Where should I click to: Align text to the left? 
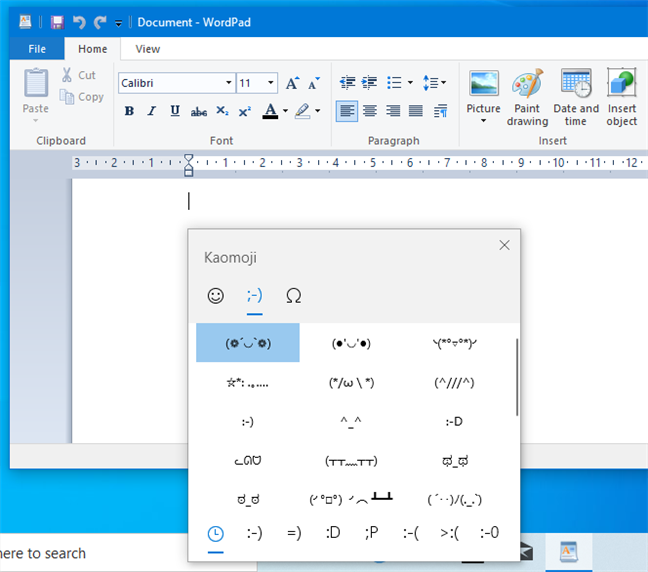[x=347, y=111]
